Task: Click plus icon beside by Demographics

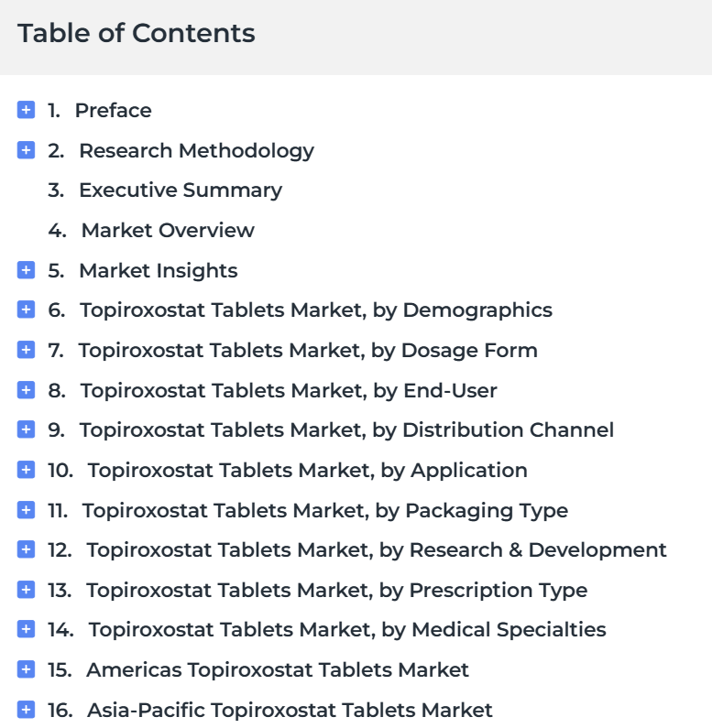Action: click(x=26, y=310)
